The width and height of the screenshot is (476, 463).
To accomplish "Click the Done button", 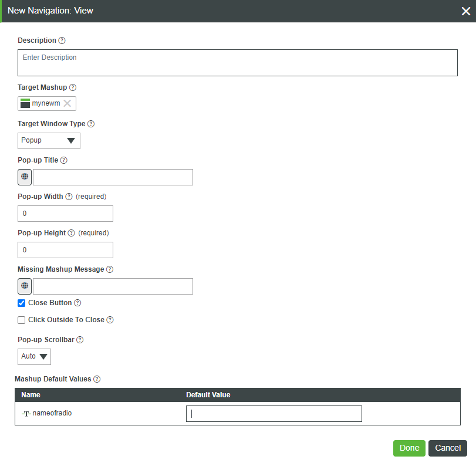I will [x=409, y=448].
